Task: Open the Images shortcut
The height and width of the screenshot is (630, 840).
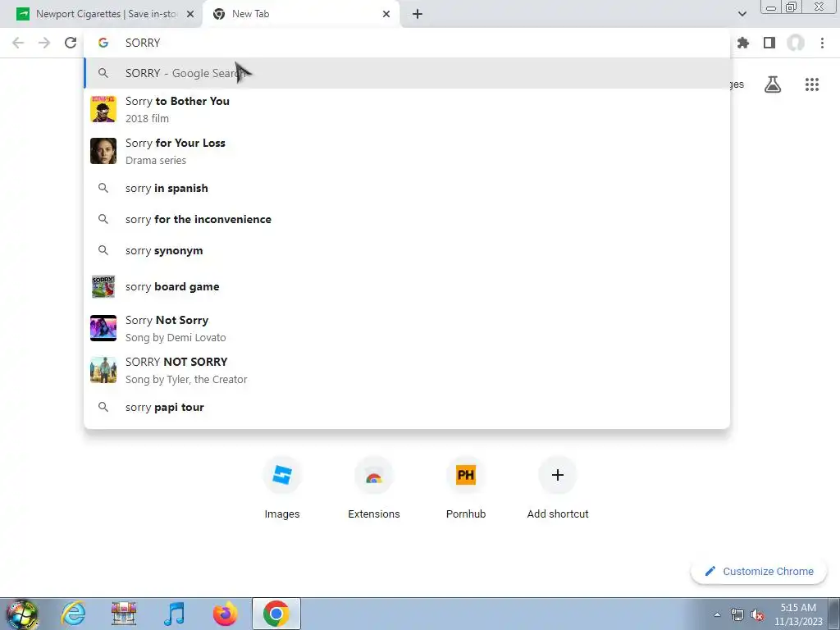Action: (282, 488)
